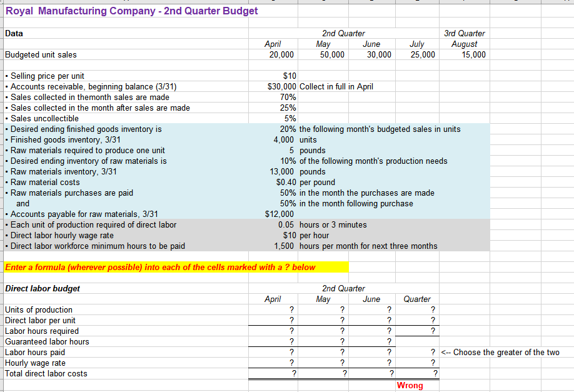Click "Raw materials purchases are paid" label
Image resolution: width=574 pixels, height=392 pixels.
point(69,193)
